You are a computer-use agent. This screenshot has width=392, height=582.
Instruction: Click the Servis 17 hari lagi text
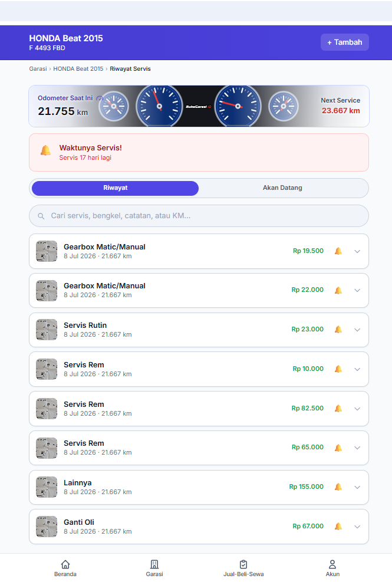click(x=85, y=158)
